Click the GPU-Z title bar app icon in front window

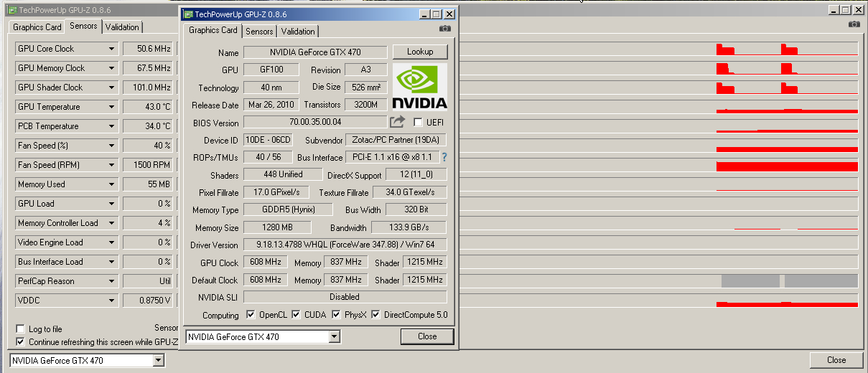tap(187, 14)
